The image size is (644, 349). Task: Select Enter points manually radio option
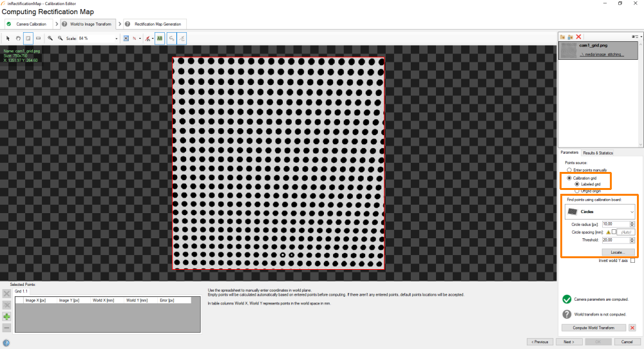(x=569, y=170)
